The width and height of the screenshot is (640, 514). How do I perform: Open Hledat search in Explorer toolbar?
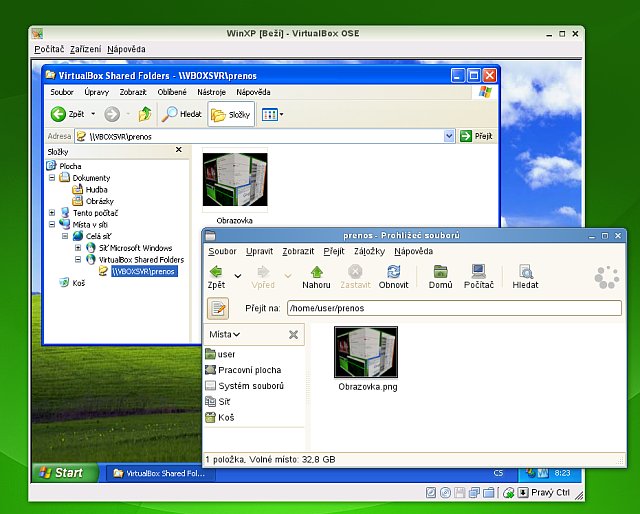tap(182, 114)
